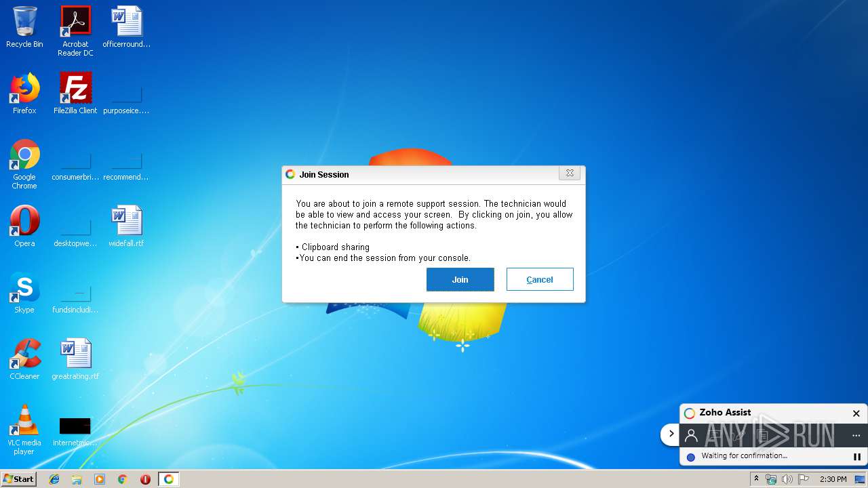This screenshot has height=488, width=868.
Task: Close the Join Session dialog window
Action: [x=570, y=174]
